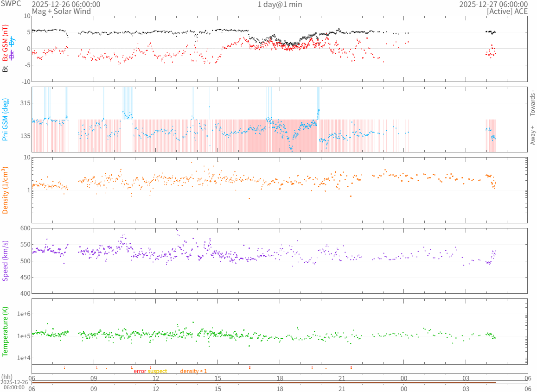Click the start time 2025-12-26 06:00:00 at top
The width and height of the screenshot is (537, 392).
click(x=66, y=4)
